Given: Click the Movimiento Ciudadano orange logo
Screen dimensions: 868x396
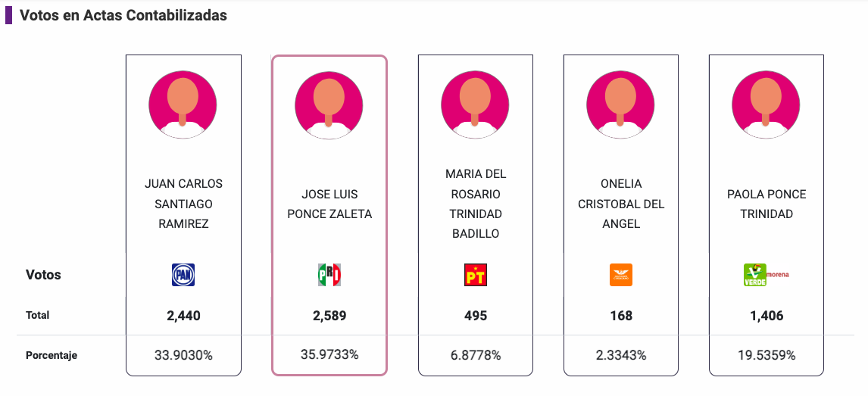Looking at the screenshot, I should (x=621, y=275).
